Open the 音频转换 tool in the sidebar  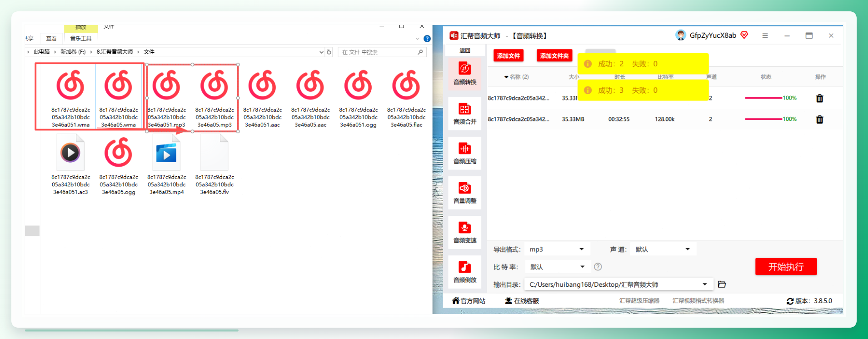tap(464, 73)
